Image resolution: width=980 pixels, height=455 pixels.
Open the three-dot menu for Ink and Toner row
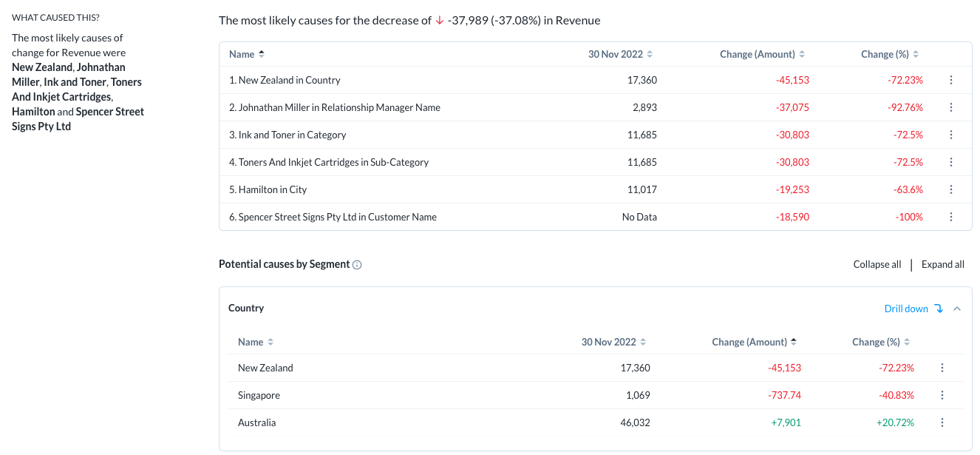[951, 135]
